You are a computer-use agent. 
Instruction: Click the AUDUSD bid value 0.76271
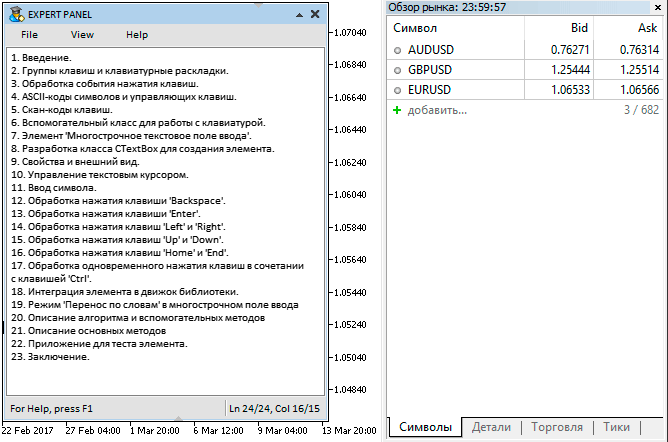(570, 50)
